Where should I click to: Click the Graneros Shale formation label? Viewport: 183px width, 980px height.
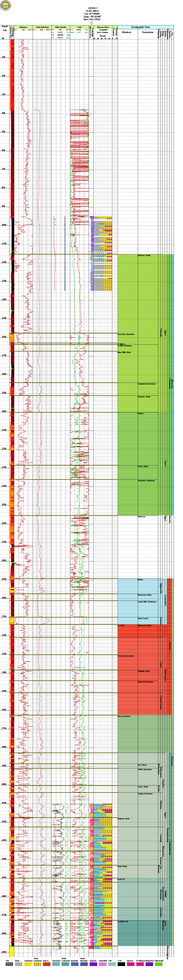point(144,397)
